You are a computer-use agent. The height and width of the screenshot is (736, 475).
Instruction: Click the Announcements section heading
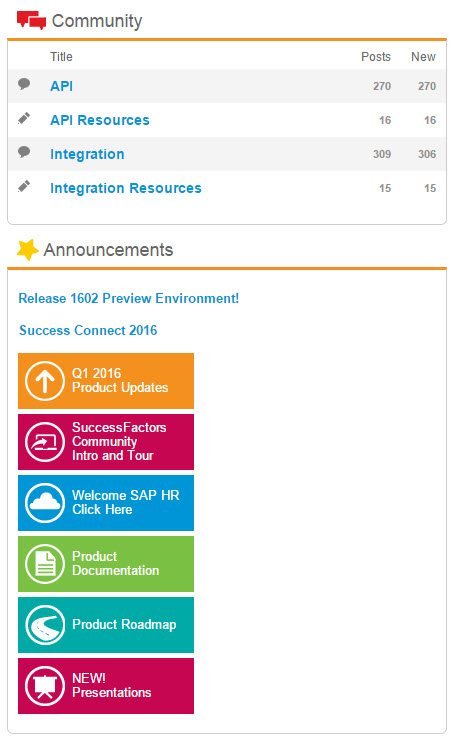[x=108, y=250]
